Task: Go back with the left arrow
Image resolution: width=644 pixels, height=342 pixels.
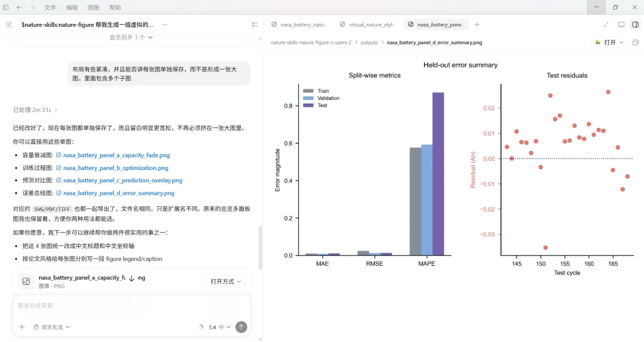Action: (19, 7)
